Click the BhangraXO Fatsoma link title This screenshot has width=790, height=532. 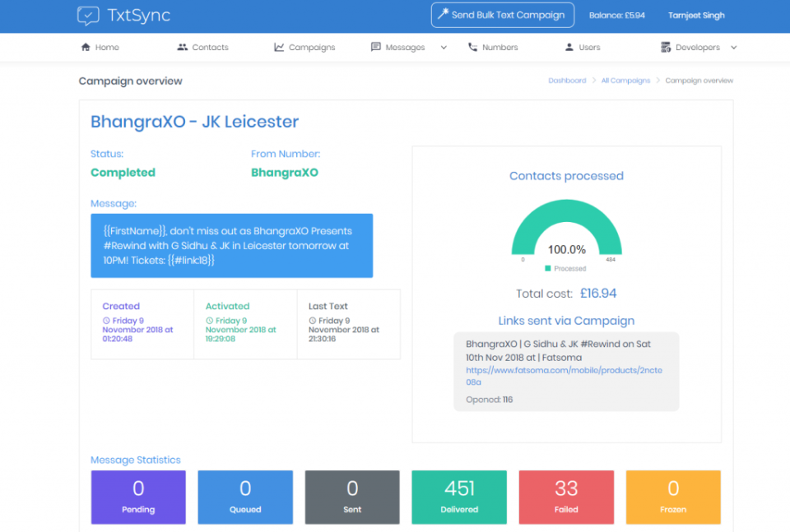click(x=558, y=351)
